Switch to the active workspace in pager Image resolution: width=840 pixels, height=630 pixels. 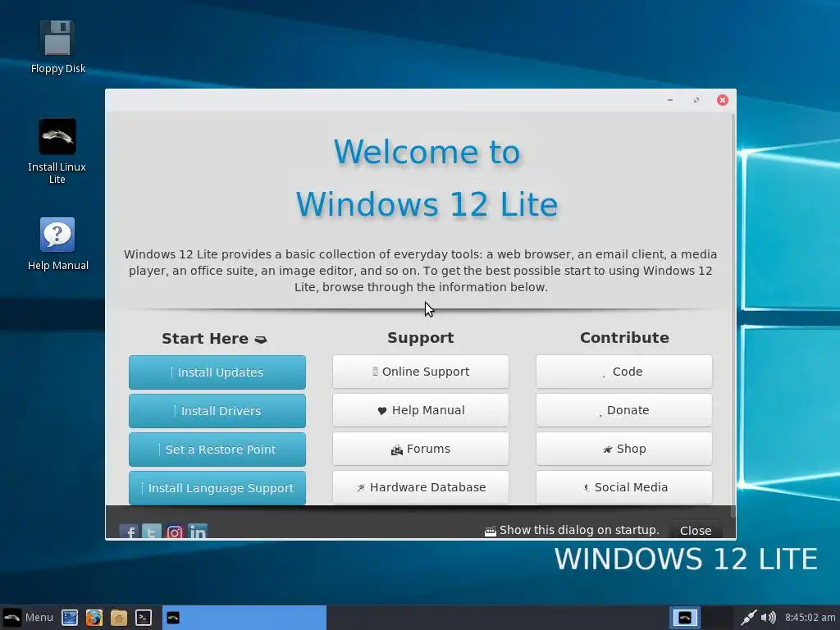click(x=685, y=618)
